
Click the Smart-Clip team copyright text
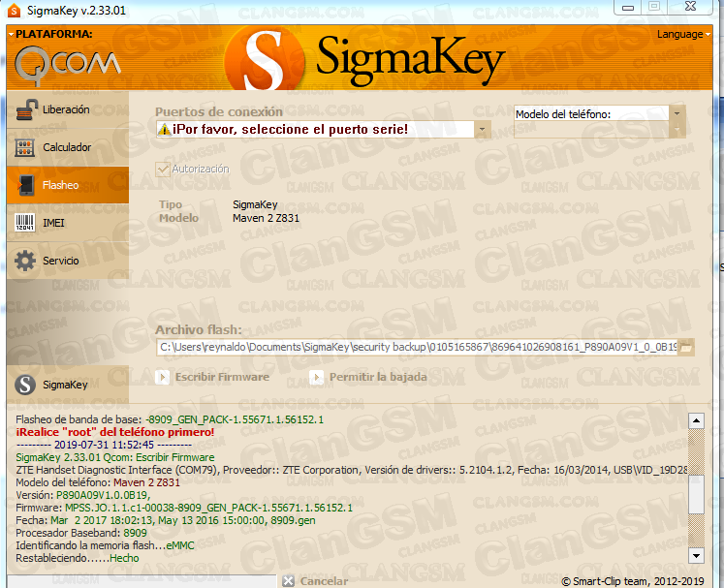tap(633, 581)
